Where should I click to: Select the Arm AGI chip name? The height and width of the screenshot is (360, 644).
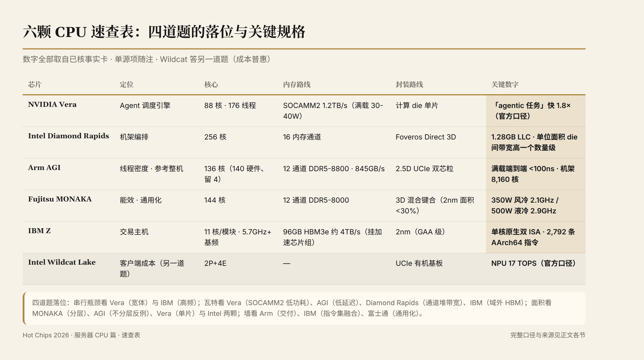(x=44, y=168)
